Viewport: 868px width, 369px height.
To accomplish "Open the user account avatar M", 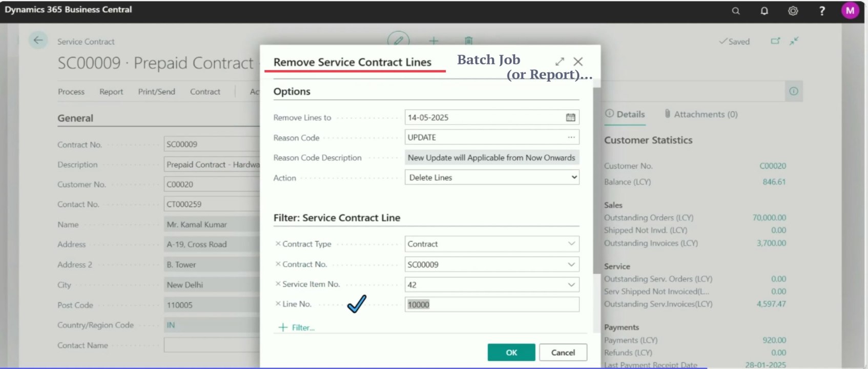I will tap(850, 11).
